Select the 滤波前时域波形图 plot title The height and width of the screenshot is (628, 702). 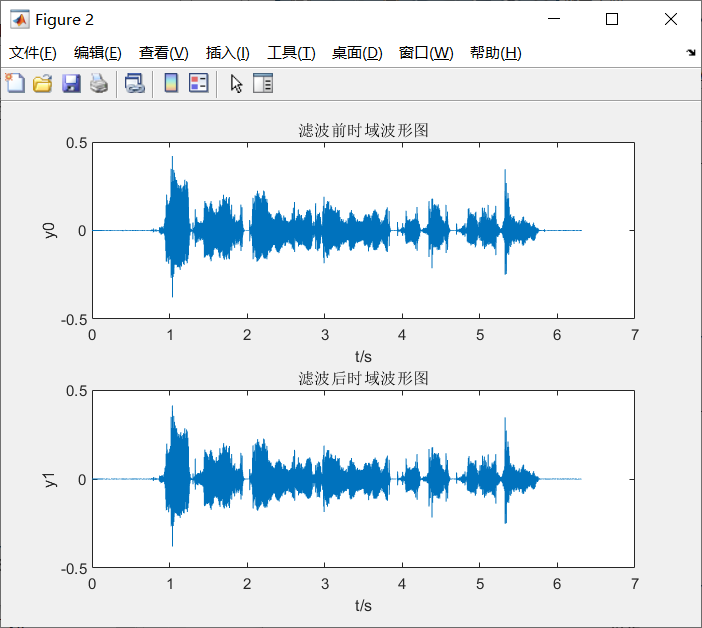coord(363,131)
